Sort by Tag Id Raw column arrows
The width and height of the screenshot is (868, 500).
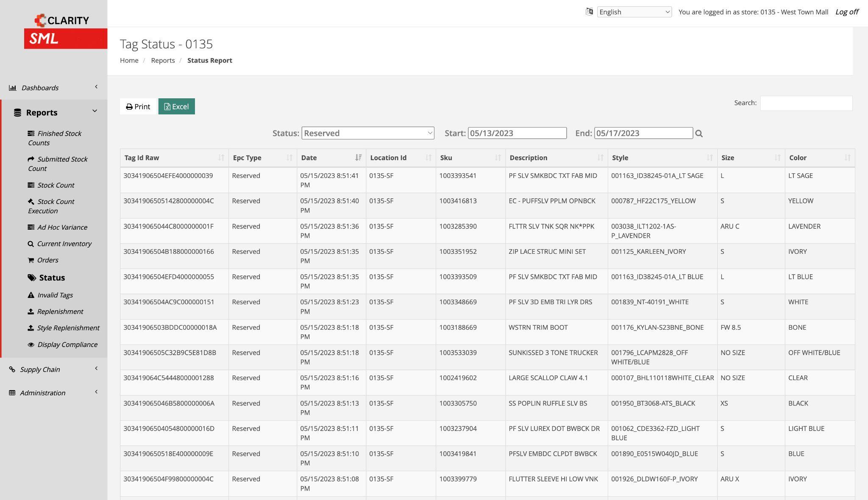tap(221, 158)
